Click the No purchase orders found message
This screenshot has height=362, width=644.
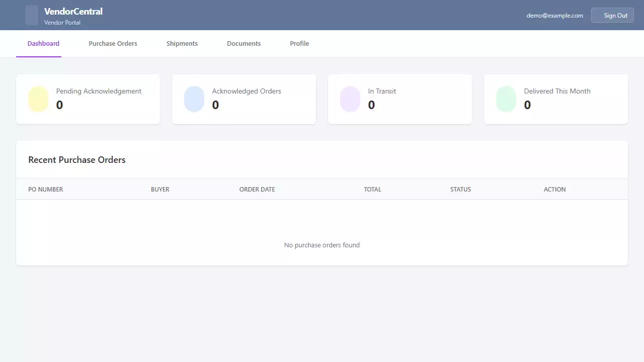click(322, 245)
